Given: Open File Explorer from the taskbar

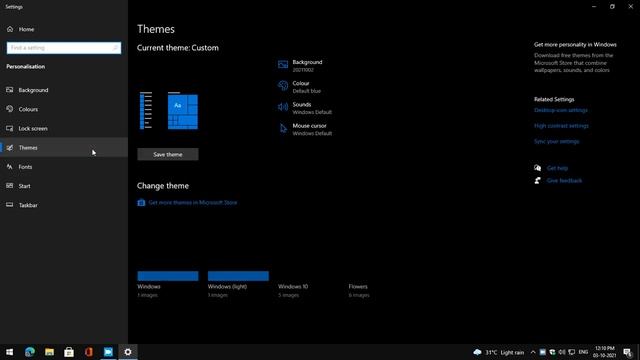Looking at the screenshot, I should tap(49, 352).
